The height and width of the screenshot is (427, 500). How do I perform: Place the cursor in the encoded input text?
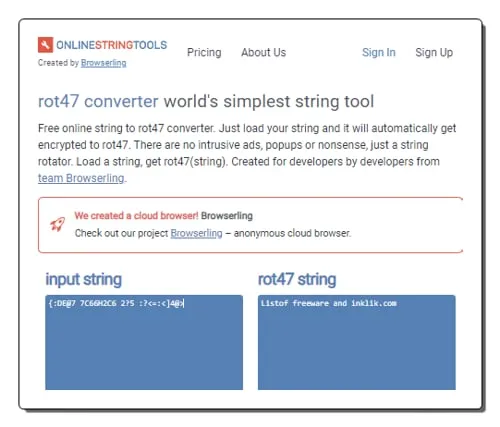pyautogui.click(x=116, y=303)
